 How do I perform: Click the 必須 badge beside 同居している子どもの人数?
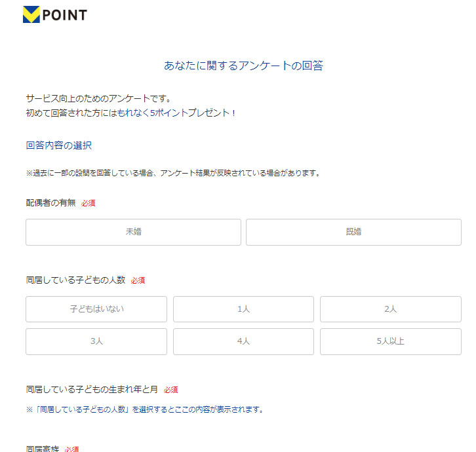(138, 280)
